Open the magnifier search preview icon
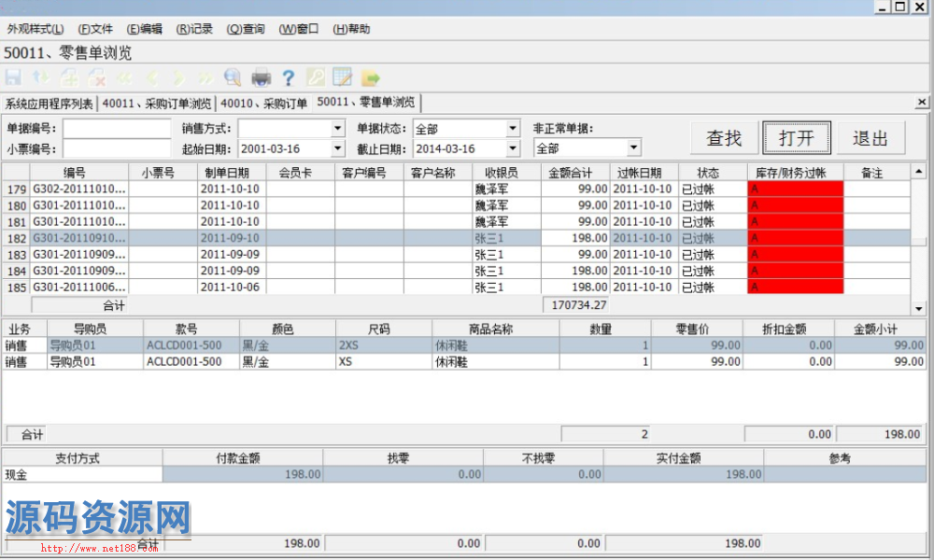The width and height of the screenshot is (934, 560). coord(233,78)
